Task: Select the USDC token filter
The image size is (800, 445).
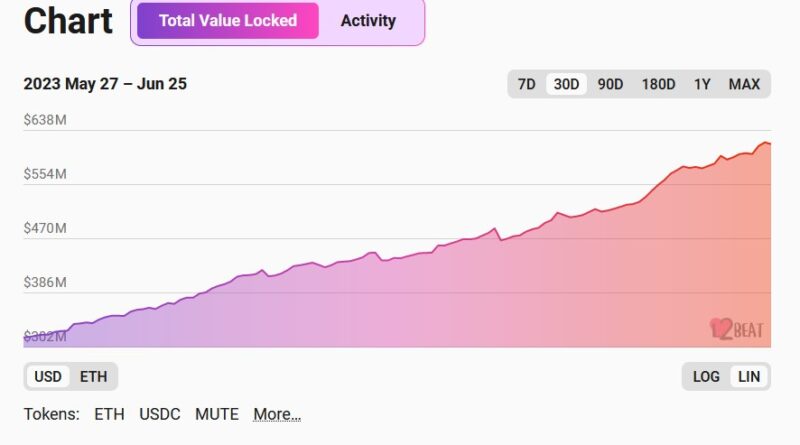Action: point(160,414)
